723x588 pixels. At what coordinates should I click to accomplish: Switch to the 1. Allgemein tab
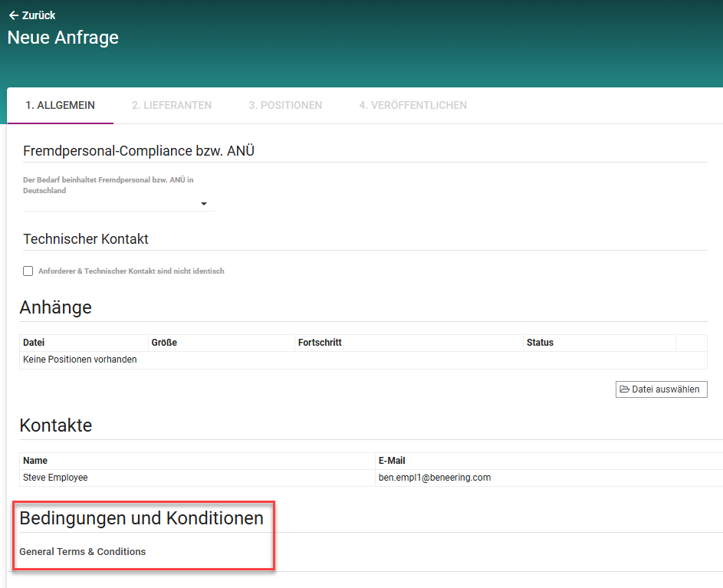point(60,105)
